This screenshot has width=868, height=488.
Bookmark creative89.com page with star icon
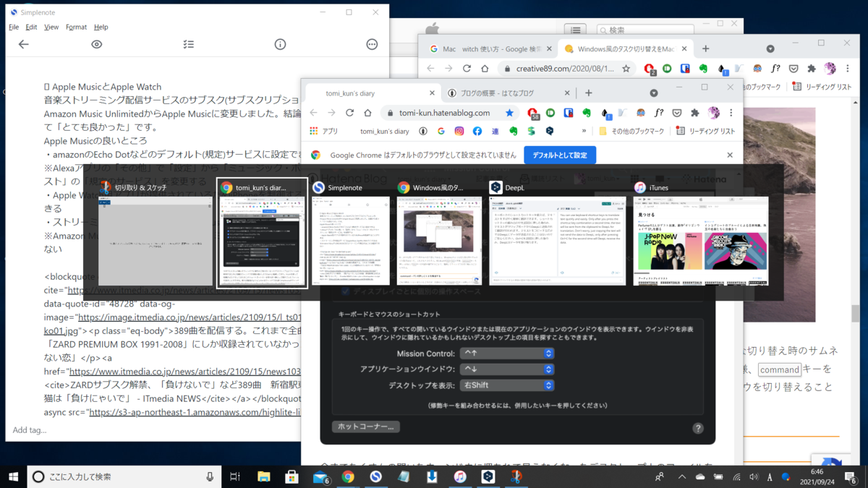tap(626, 69)
